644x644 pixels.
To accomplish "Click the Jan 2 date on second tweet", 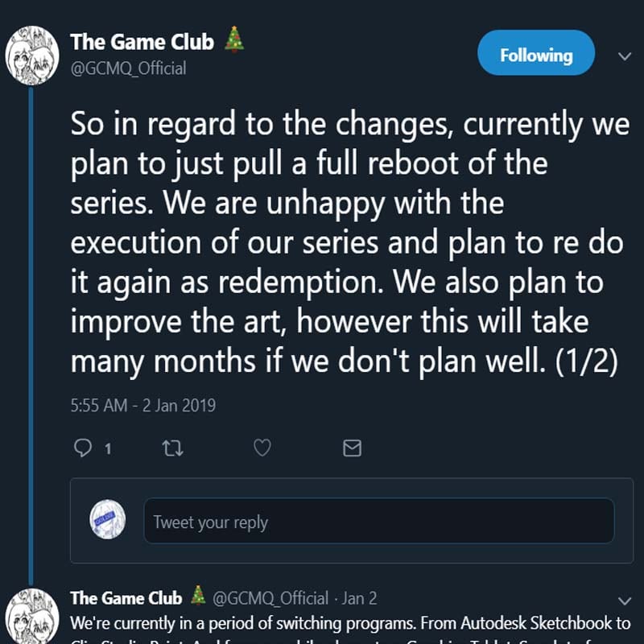I will 360,598.
